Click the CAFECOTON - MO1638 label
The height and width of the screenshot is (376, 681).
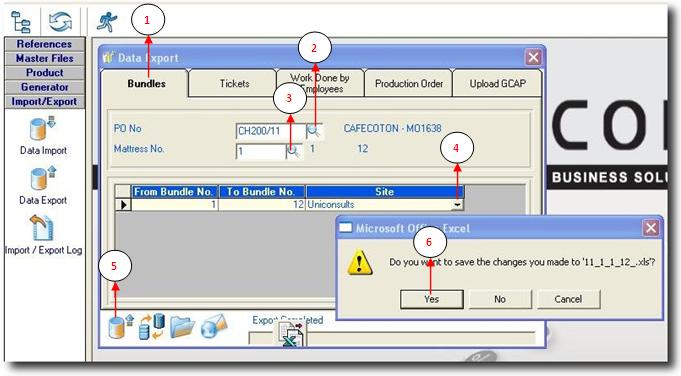pos(392,129)
